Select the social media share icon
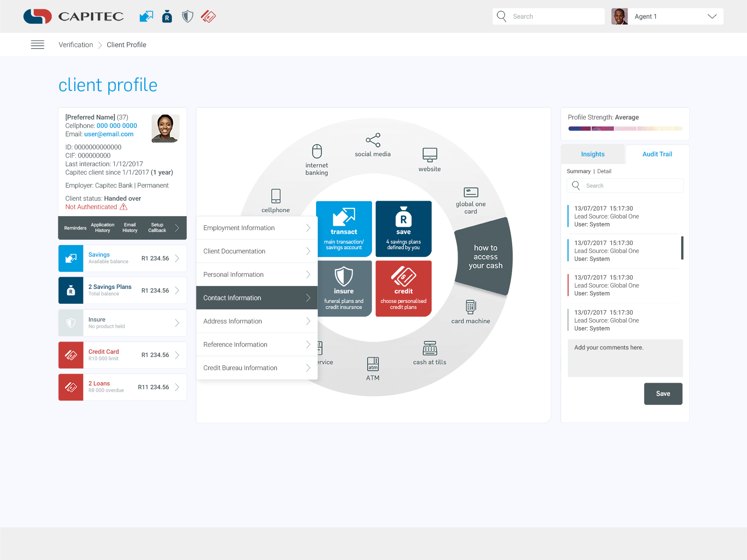The image size is (747, 560). 373,140
